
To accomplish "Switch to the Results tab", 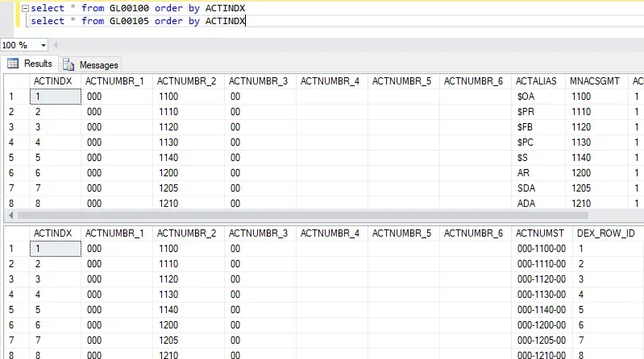I will [37, 64].
